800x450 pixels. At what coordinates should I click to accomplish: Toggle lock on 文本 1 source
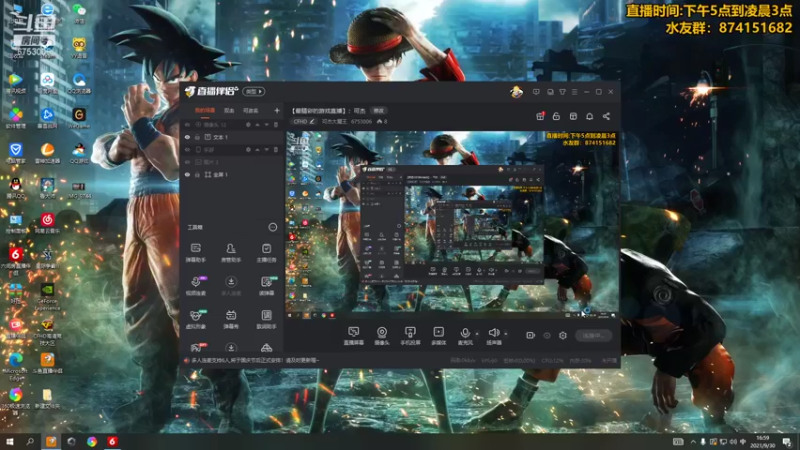(x=197, y=137)
